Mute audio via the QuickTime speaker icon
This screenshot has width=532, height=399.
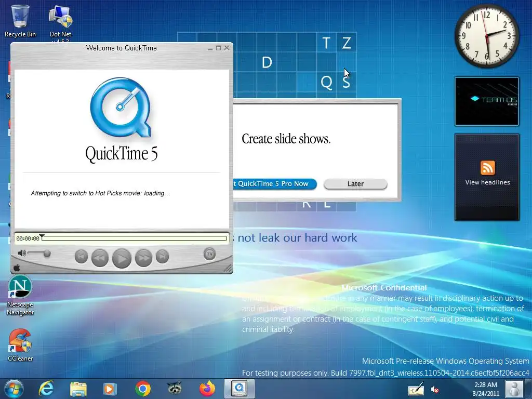click(x=22, y=253)
